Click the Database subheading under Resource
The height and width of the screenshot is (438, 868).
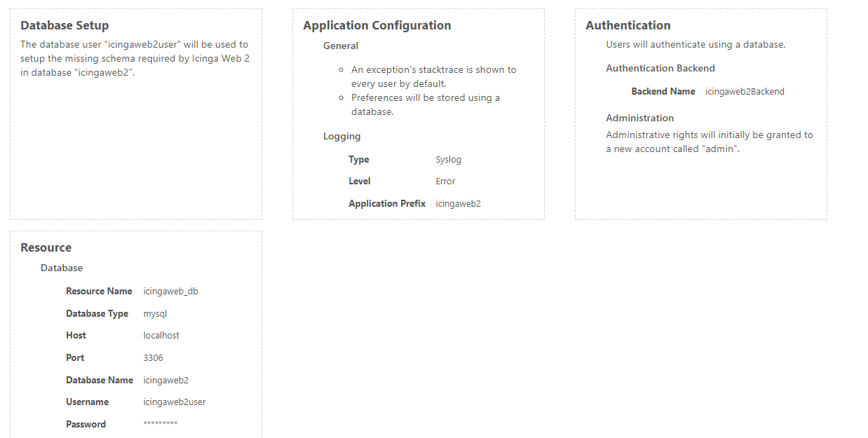tap(62, 268)
